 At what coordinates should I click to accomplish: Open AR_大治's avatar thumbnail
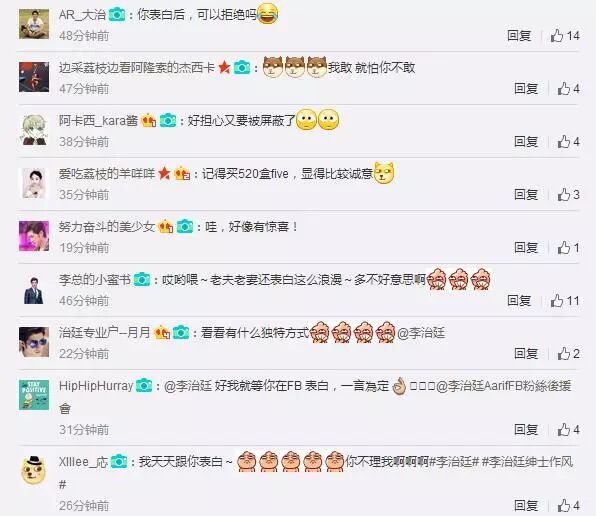[x=34, y=24]
